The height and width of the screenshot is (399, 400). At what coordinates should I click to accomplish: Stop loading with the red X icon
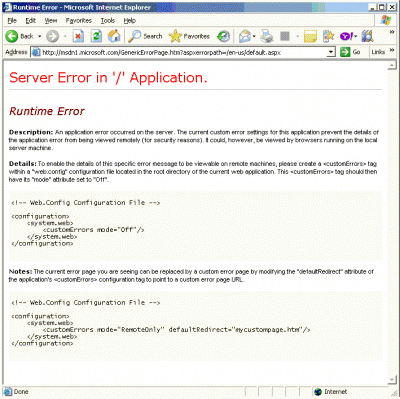(78, 36)
